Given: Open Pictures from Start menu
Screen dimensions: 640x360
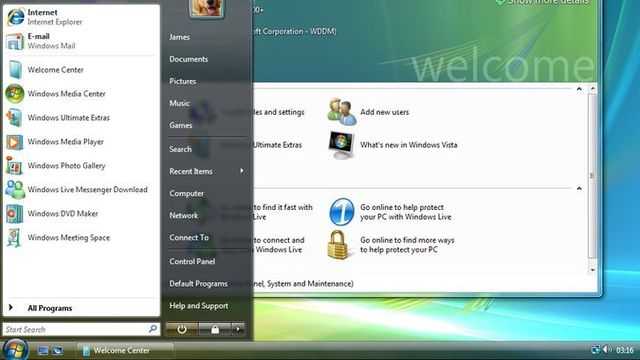Looking at the screenshot, I should click(182, 81).
